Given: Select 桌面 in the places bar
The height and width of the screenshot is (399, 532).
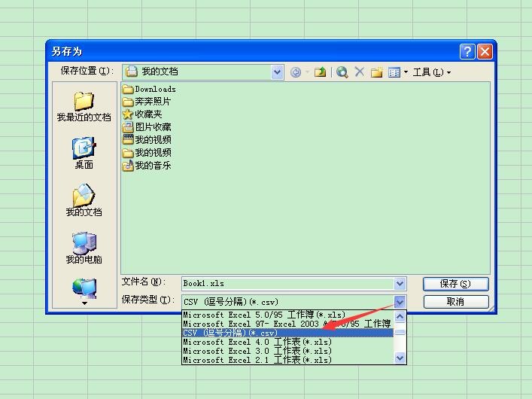Looking at the screenshot, I should pos(84,153).
